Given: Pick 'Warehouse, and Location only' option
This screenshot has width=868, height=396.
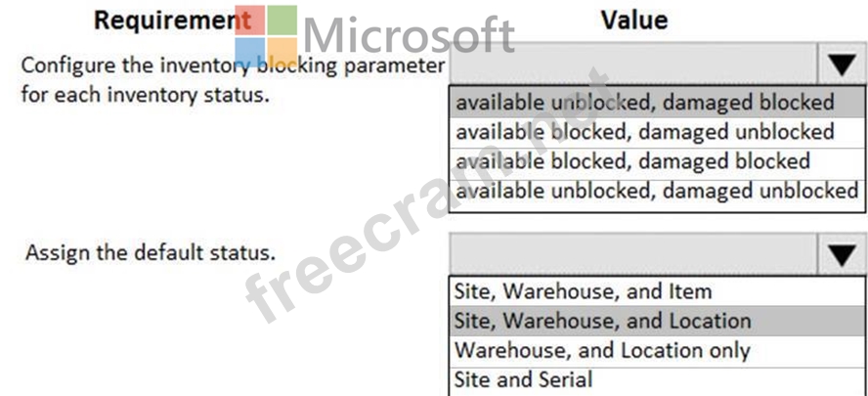Looking at the screenshot, I should (x=602, y=350).
